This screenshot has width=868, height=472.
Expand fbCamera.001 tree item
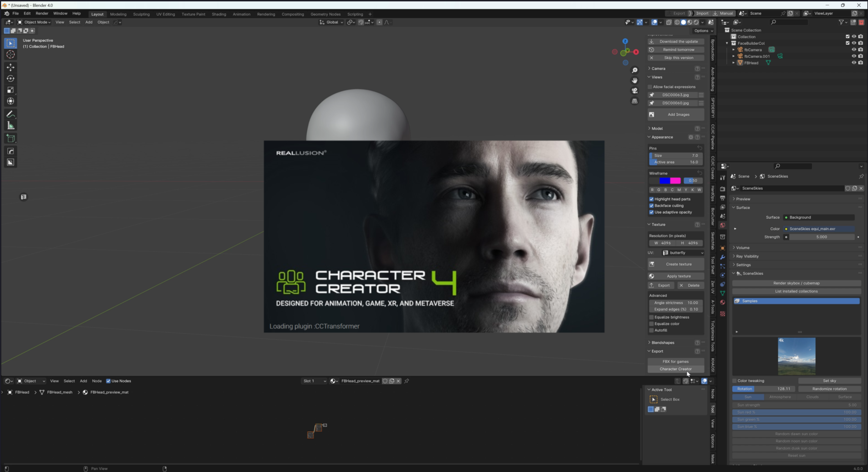coord(733,56)
